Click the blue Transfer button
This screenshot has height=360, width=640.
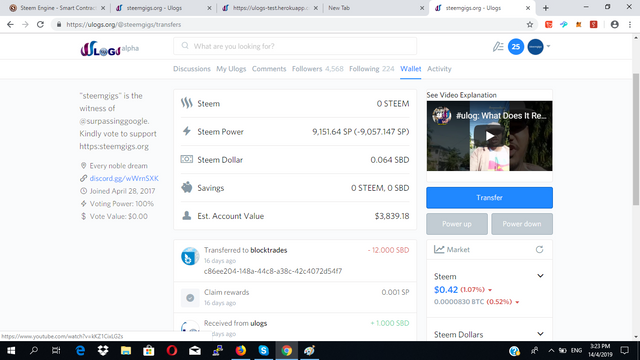point(489,198)
